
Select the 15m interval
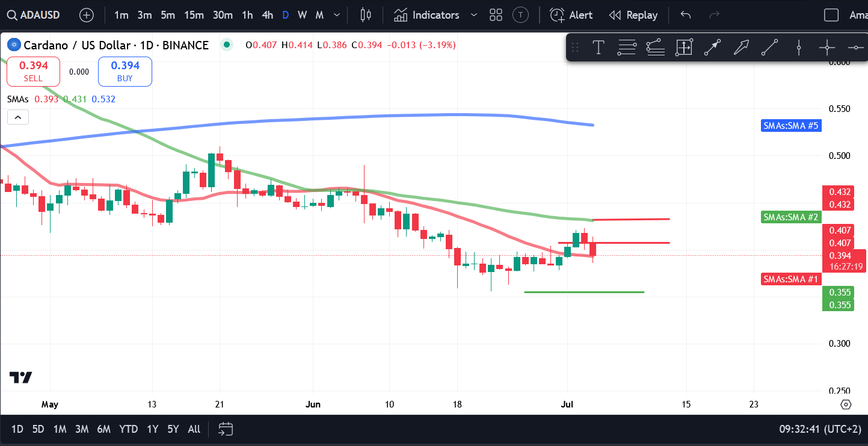[194, 15]
